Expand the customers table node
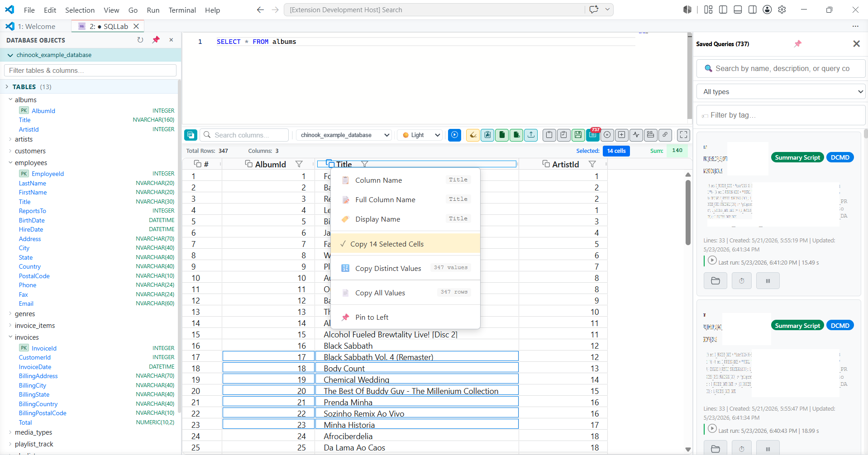 (10, 151)
